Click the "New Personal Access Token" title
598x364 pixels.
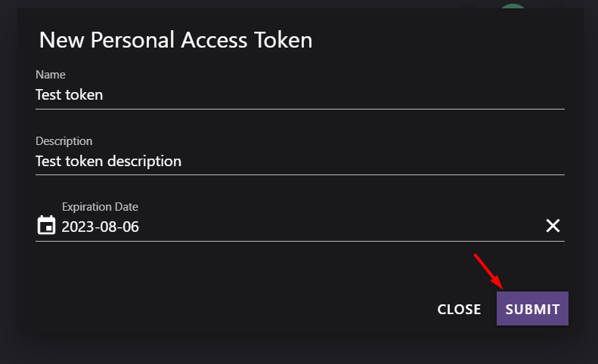pos(175,40)
